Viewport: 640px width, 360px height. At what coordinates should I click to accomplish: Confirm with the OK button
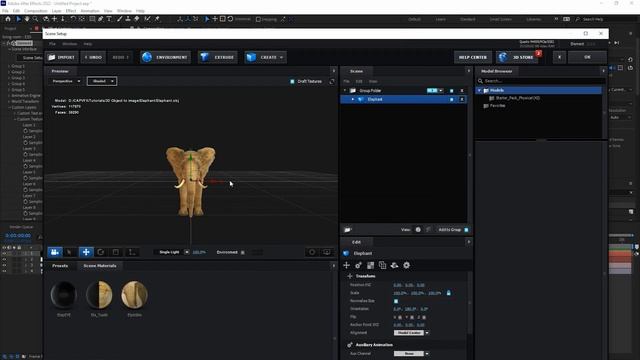coord(587,57)
